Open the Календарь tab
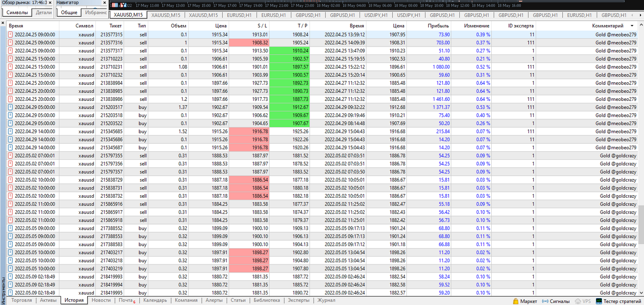Image resolution: width=644 pixels, height=305 pixels. (x=155, y=301)
